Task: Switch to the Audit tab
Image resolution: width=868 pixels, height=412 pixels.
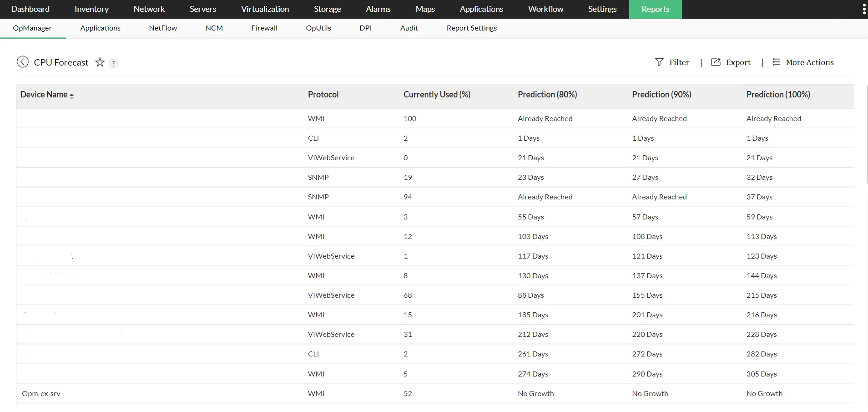Action: click(x=409, y=28)
